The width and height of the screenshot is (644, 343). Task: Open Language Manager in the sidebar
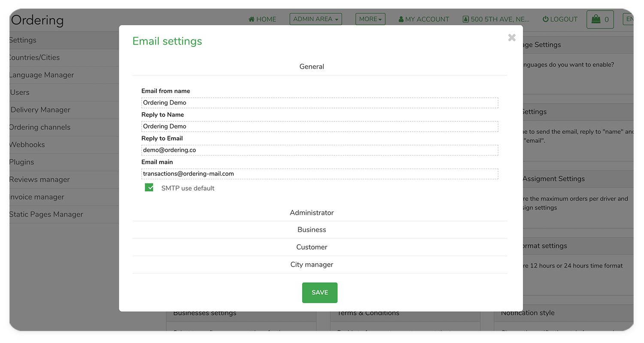tap(64, 75)
